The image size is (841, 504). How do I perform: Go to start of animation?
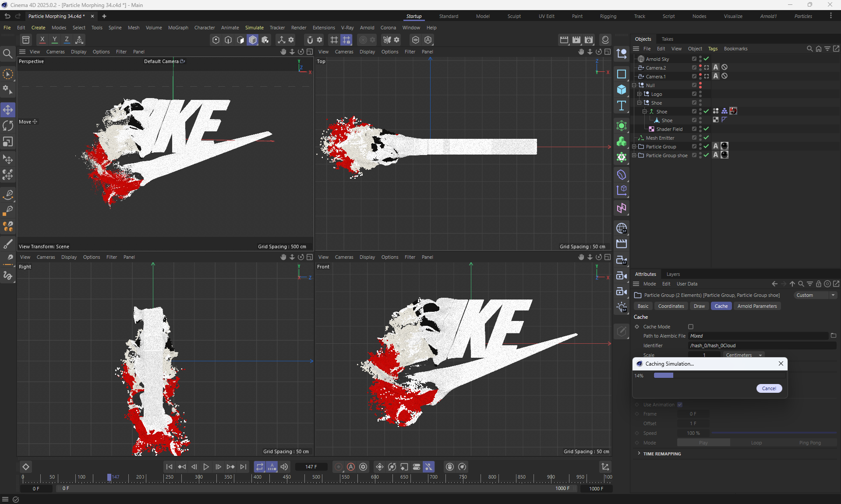170,467
